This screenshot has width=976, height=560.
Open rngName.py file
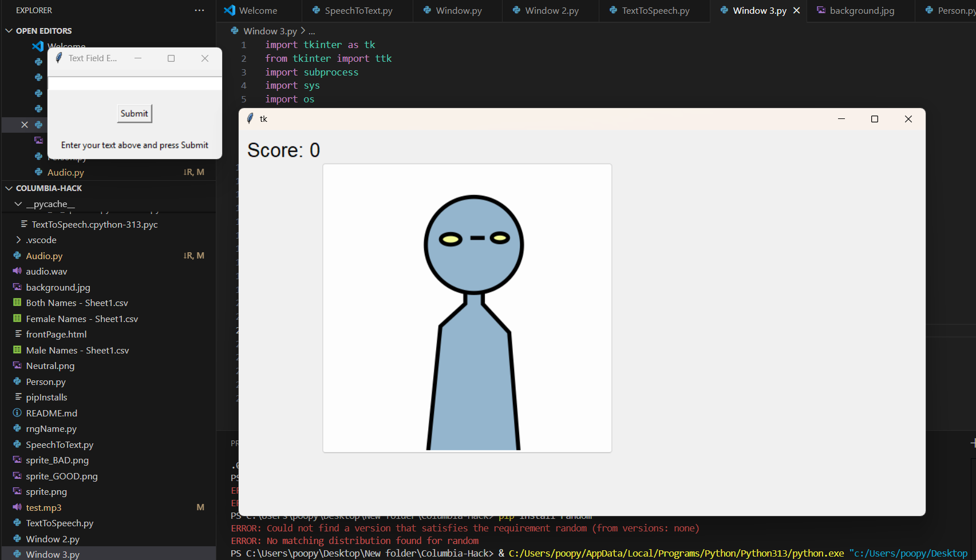[x=51, y=428]
